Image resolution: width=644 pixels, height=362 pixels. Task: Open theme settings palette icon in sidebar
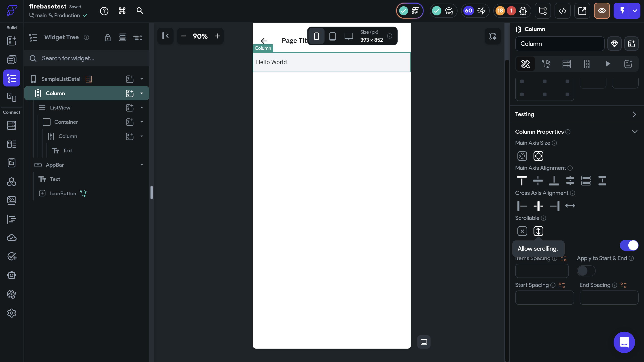[11, 294]
